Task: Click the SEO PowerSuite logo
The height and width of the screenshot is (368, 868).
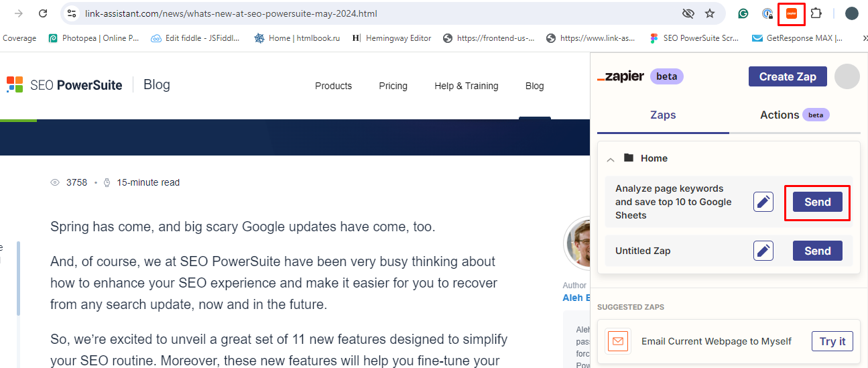Action: click(64, 85)
